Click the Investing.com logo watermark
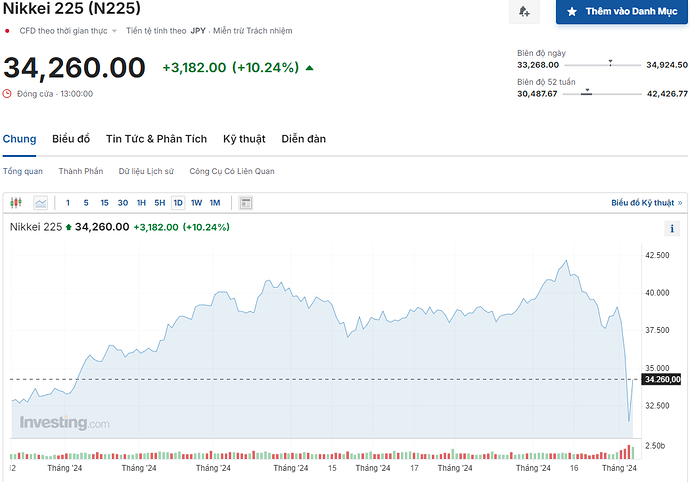 pos(65,423)
